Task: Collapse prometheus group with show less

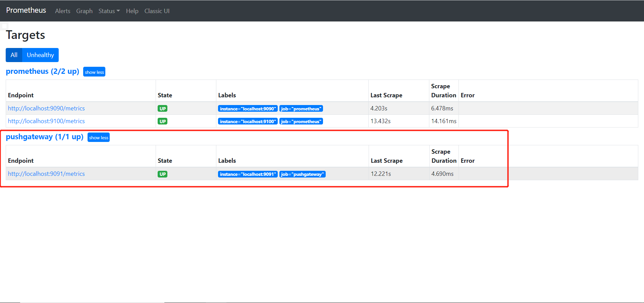Action: click(x=94, y=72)
